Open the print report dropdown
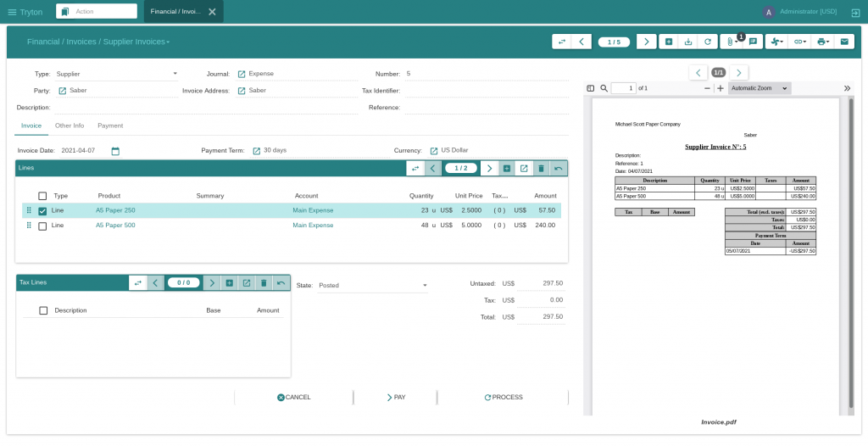 tap(821, 42)
